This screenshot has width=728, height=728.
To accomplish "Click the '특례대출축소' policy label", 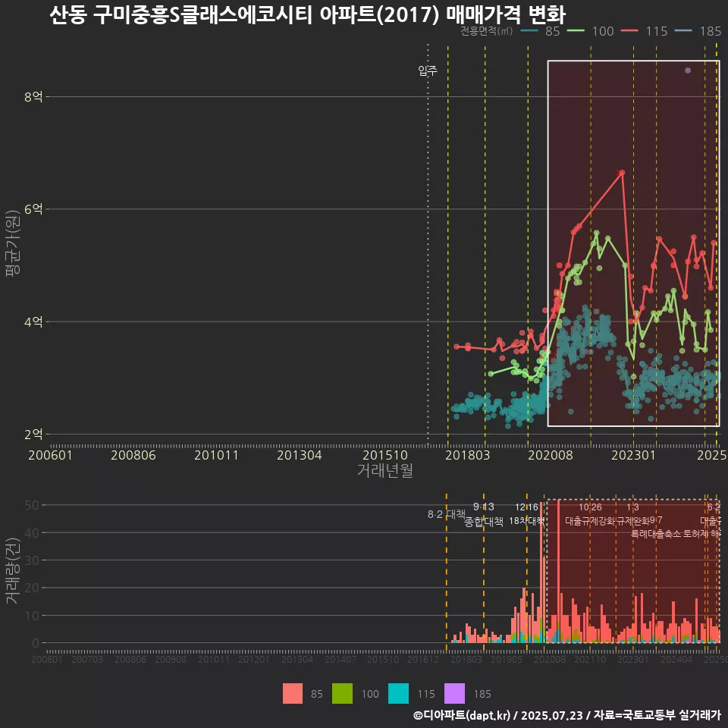I will tap(655, 534).
